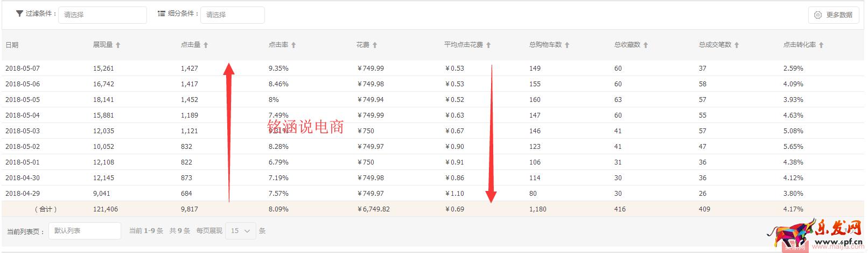Select the 2018-04-29 data row

pyautogui.click(x=23, y=194)
